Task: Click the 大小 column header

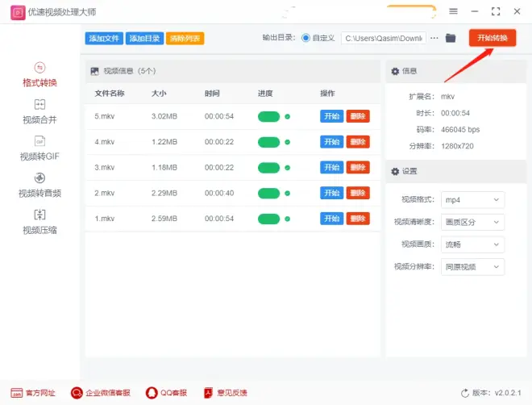Action: pos(159,94)
